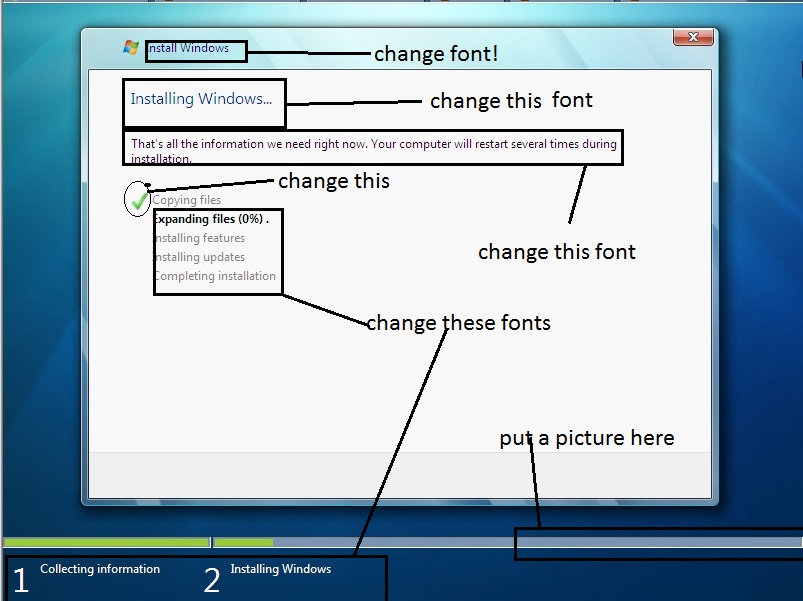Click the 'Collecting information' stage label

click(100, 569)
